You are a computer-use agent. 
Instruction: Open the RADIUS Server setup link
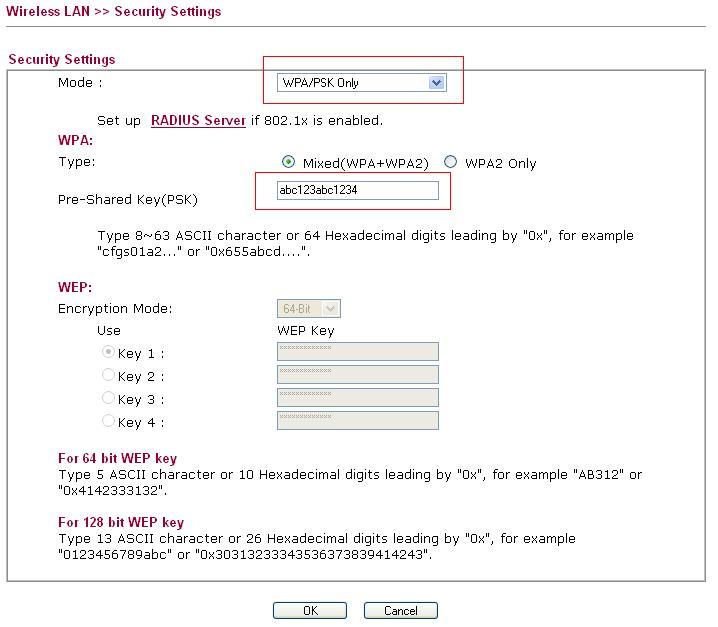[198, 120]
